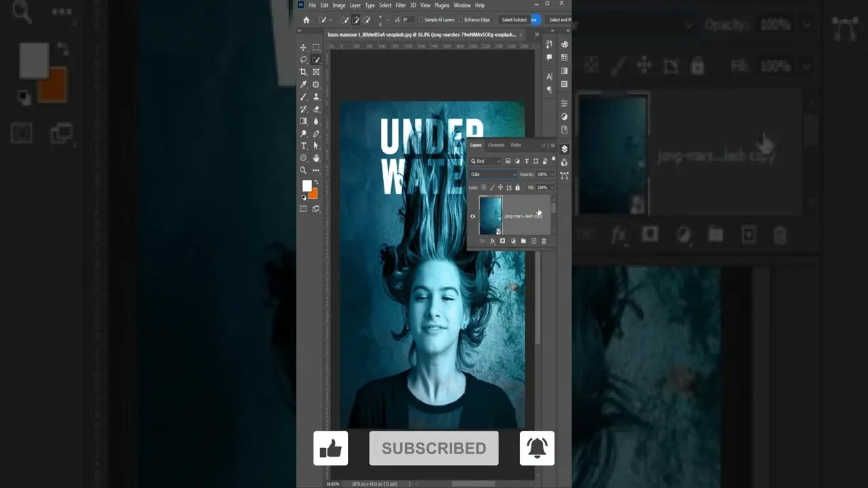Click the white foreground color swatch

[x=307, y=186]
